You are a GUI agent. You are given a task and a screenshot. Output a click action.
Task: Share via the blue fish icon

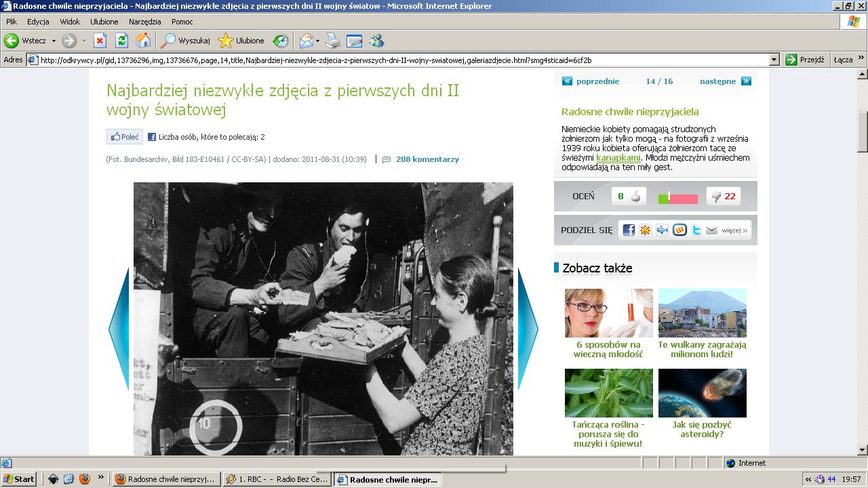[x=662, y=230]
